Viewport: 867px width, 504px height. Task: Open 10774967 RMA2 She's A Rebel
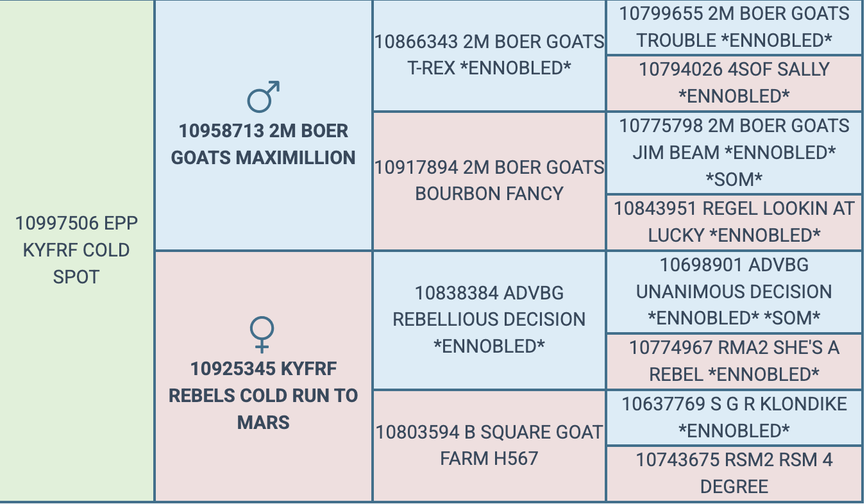pyautogui.click(x=734, y=361)
